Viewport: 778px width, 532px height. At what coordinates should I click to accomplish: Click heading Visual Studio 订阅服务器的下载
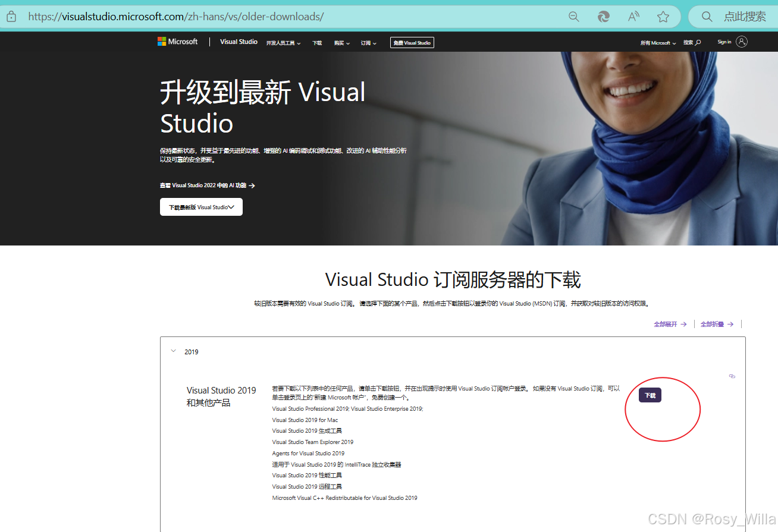tap(453, 280)
